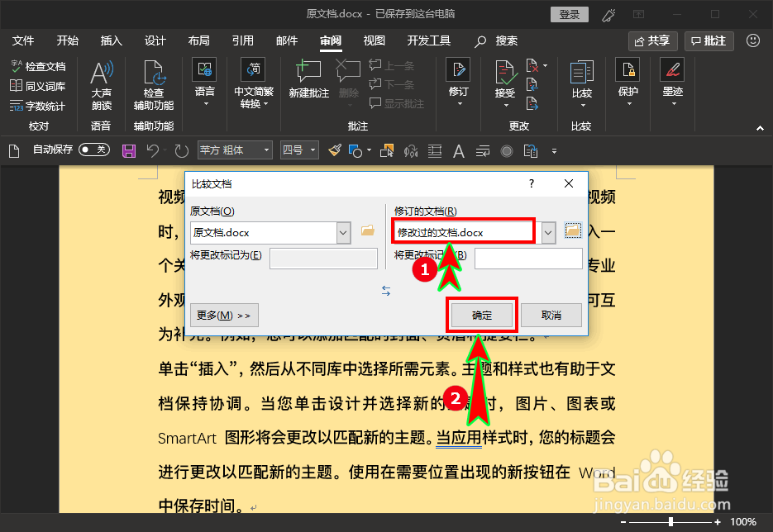Switch to the 邮件 ribbon tab
The width and height of the screenshot is (773, 532).
point(287,40)
